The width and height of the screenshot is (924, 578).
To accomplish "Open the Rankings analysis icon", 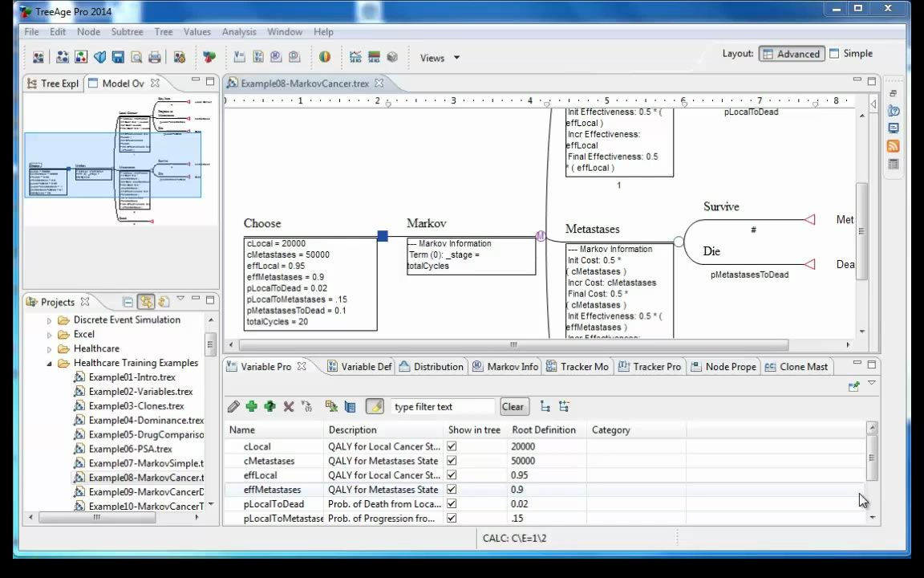I will click(x=325, y=57).
